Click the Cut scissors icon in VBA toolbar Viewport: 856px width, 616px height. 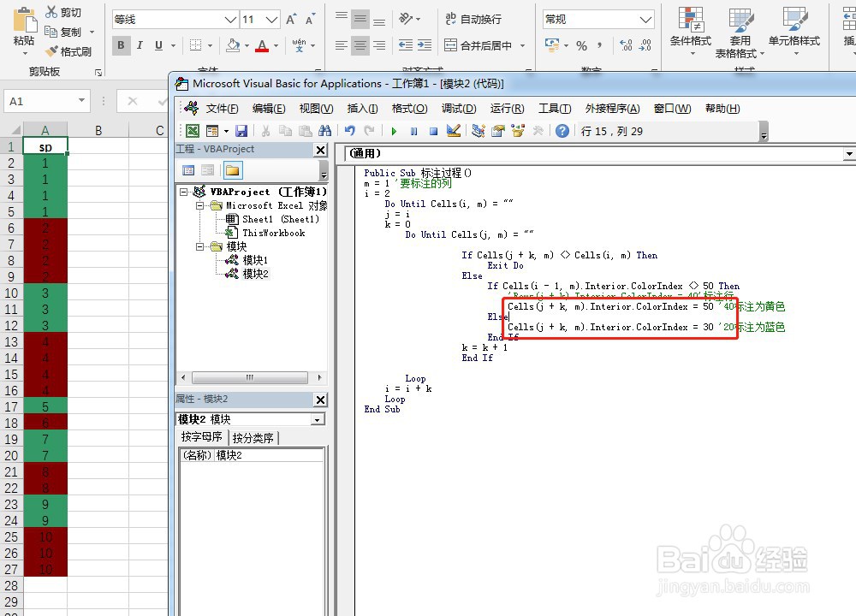266,131
